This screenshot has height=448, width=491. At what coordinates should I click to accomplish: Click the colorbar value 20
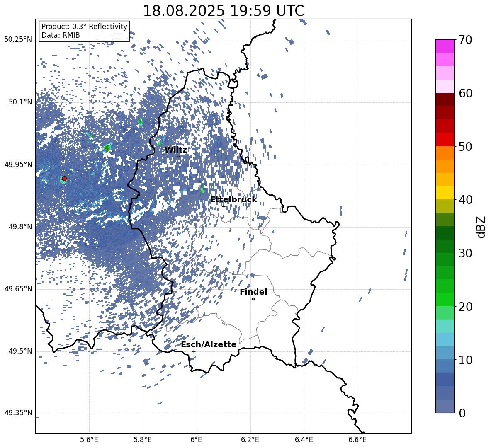[x=465, y=307]
